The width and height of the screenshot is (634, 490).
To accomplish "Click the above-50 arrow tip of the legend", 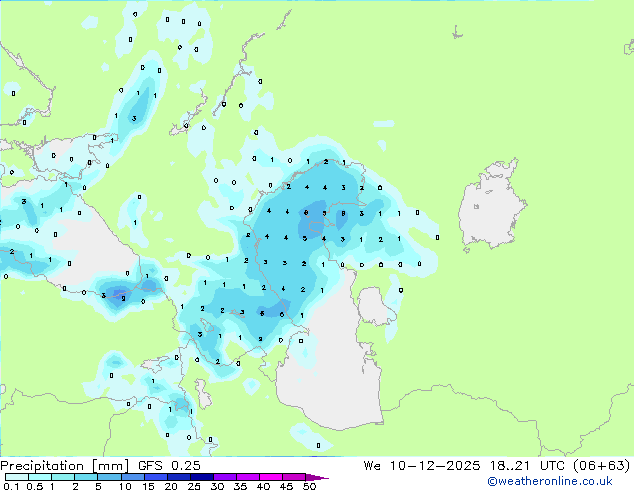I will (317, 477).
